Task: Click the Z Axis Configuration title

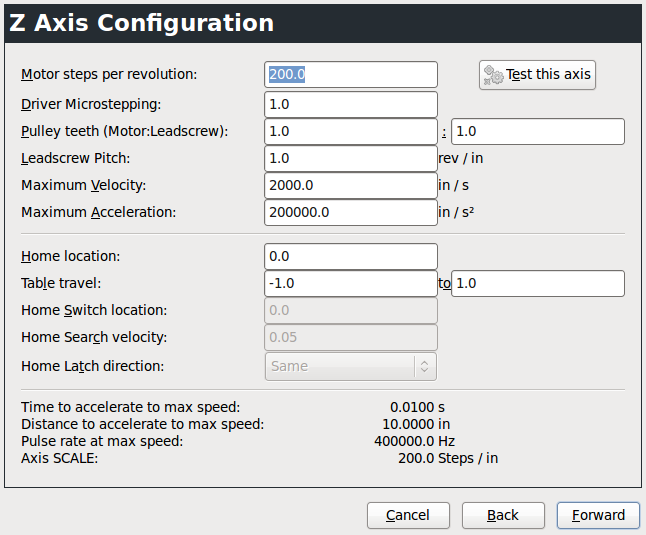Action: pos(141,23)
